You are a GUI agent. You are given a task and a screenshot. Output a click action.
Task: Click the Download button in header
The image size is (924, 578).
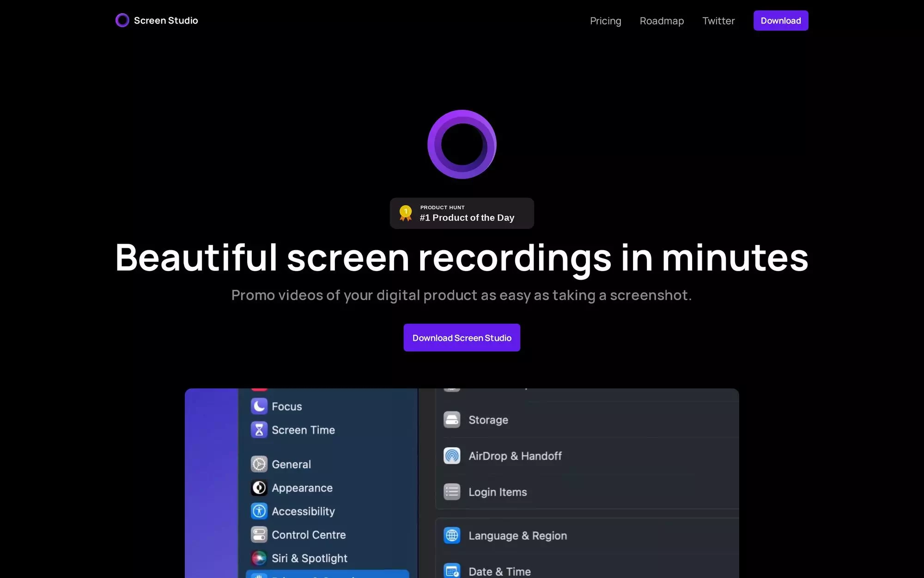pyautogui.click(x=781, y=20)
